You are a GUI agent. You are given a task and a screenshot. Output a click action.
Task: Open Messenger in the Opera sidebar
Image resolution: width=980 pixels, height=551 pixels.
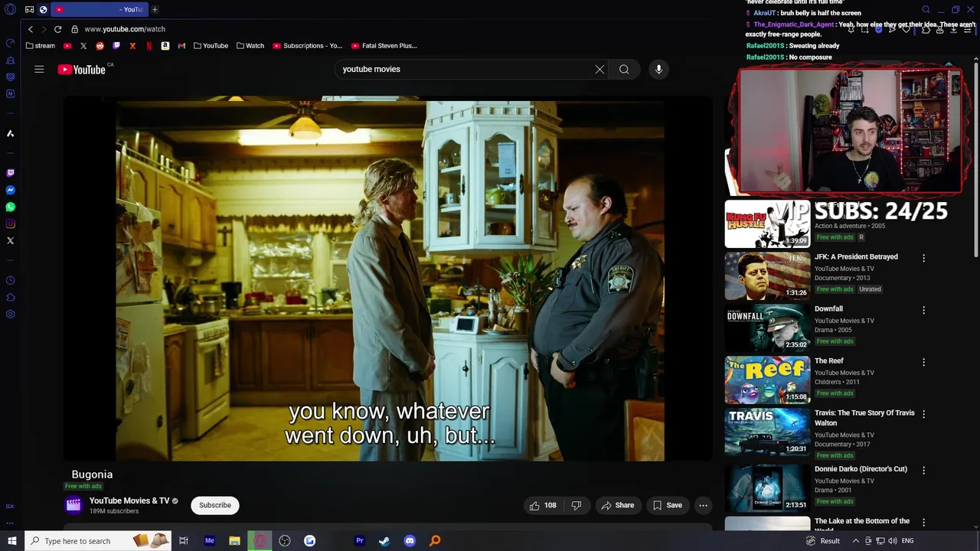click(10, 191)
